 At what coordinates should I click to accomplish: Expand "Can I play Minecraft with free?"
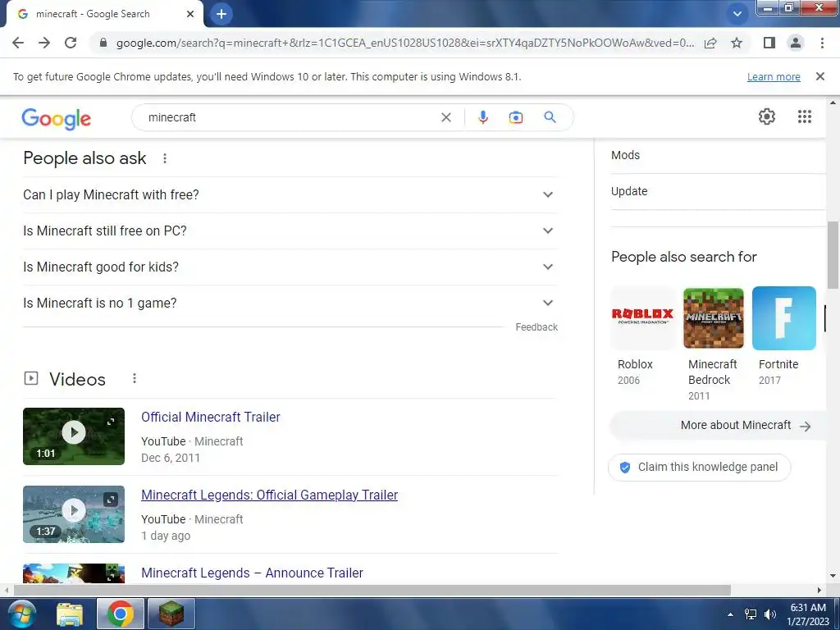[290, 194]
